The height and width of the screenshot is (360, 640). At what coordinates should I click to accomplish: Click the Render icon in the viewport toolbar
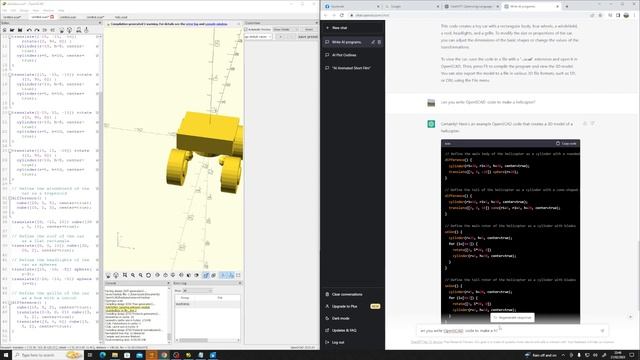pos(116,276)
